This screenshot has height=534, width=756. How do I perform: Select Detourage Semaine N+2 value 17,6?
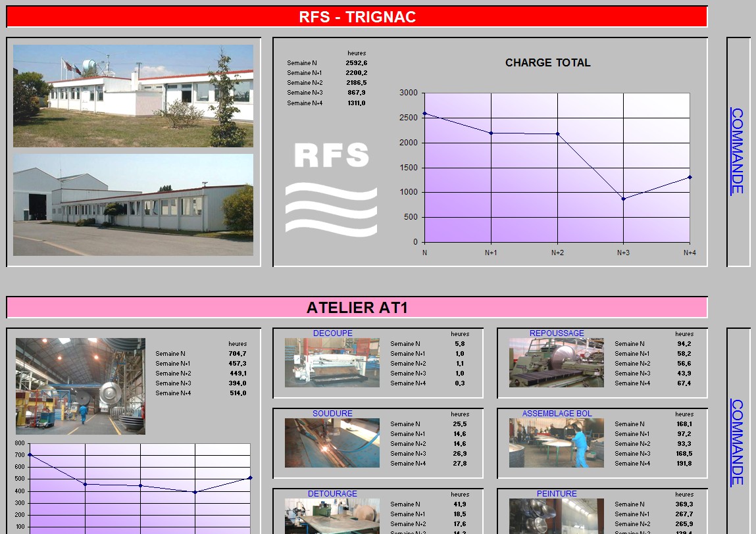pyautogui.click(x=459, y=524)
